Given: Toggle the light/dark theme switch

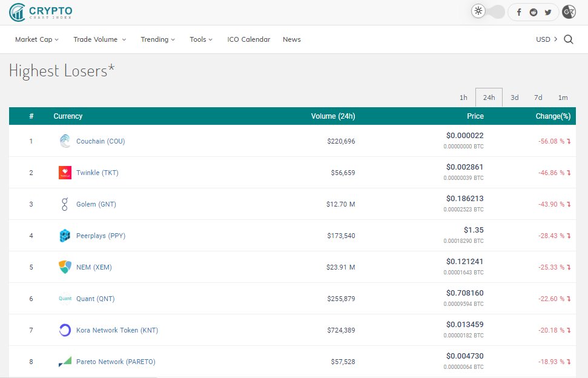Looking at the screenshot, I should [488, 12].
